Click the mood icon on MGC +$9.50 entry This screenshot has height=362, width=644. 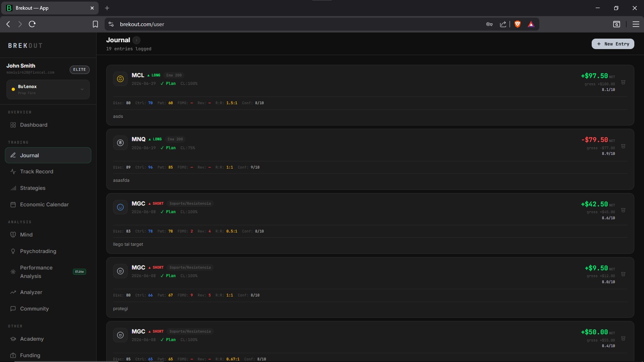click(120, 271)
